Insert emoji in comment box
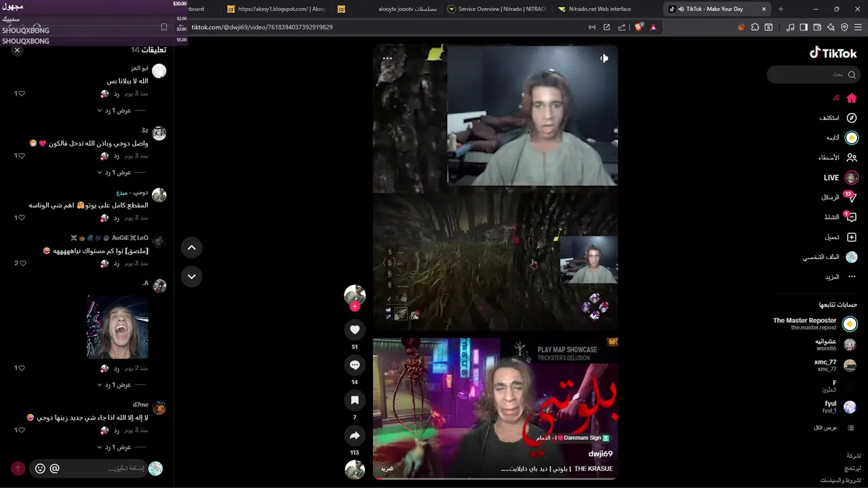Screen dimensions: 868x488 40,468
